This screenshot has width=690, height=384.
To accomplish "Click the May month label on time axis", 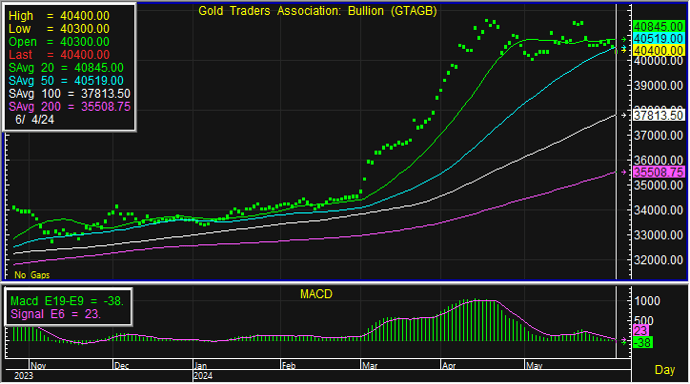I will (534, 366).
